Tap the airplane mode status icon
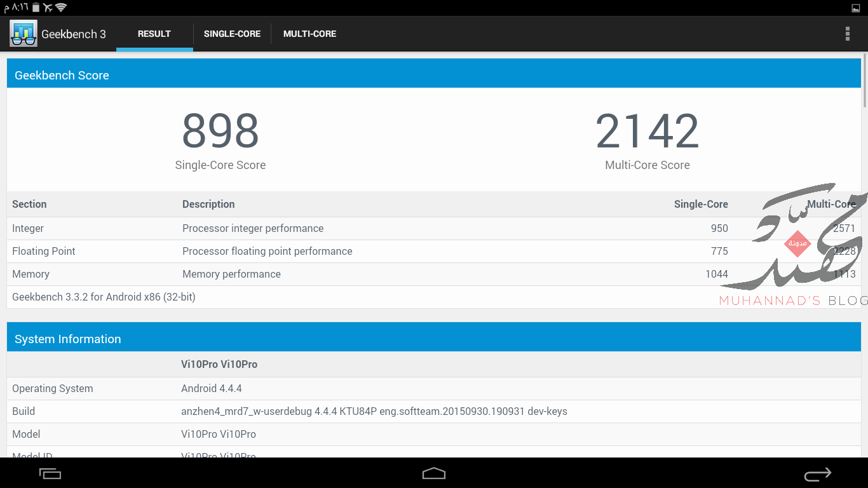 [48, 8]
